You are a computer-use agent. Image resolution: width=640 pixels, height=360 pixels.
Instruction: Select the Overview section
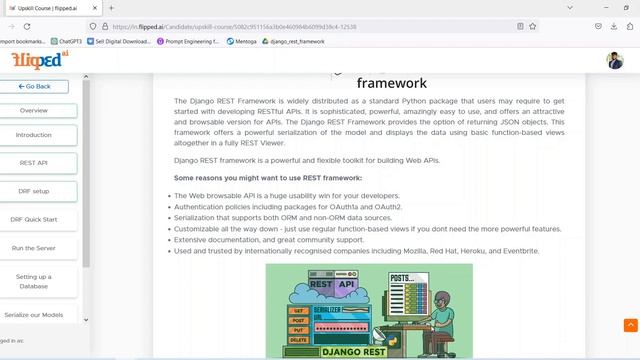click(38, 111)
